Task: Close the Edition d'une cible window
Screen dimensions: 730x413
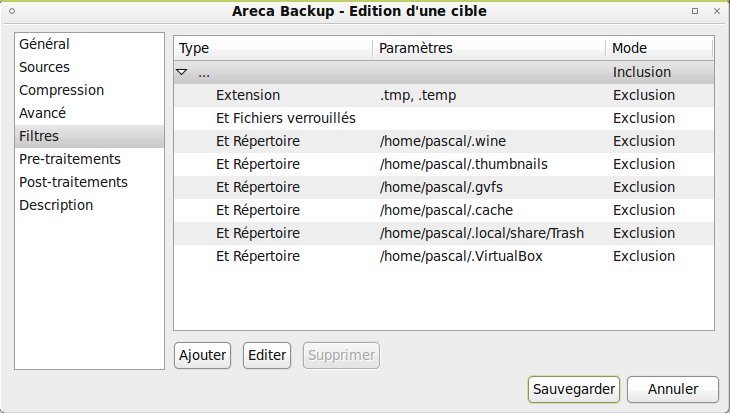Action: pyautogui.click(x=717, y=11)
